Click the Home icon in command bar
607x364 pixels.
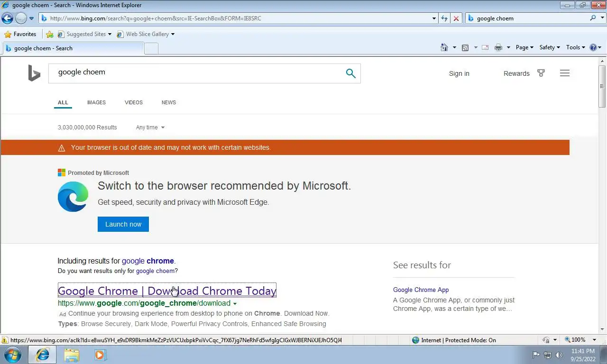pyautogui.click(x=444, y=47)
